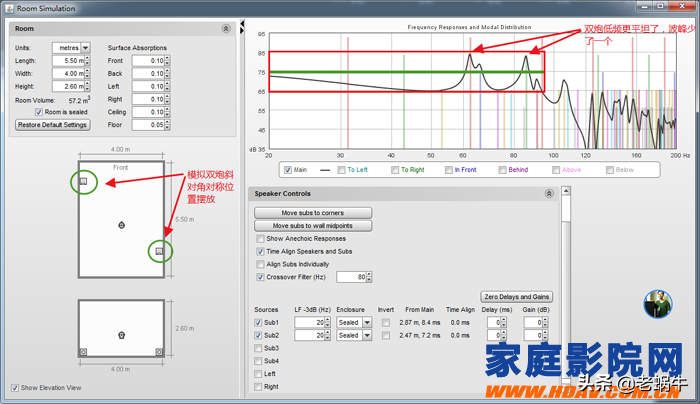Open the Units dropdown
Screen dimensions: 700x404
pyautogui.click(x=84, y=47)
